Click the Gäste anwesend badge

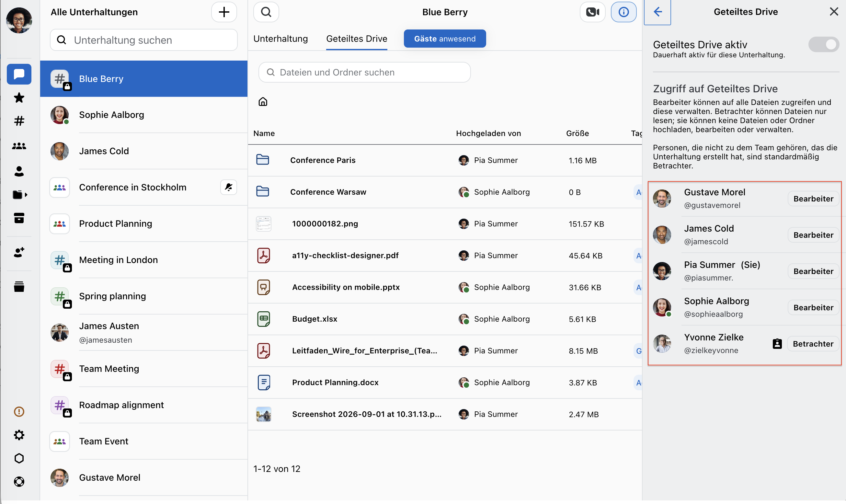point(445,39)
